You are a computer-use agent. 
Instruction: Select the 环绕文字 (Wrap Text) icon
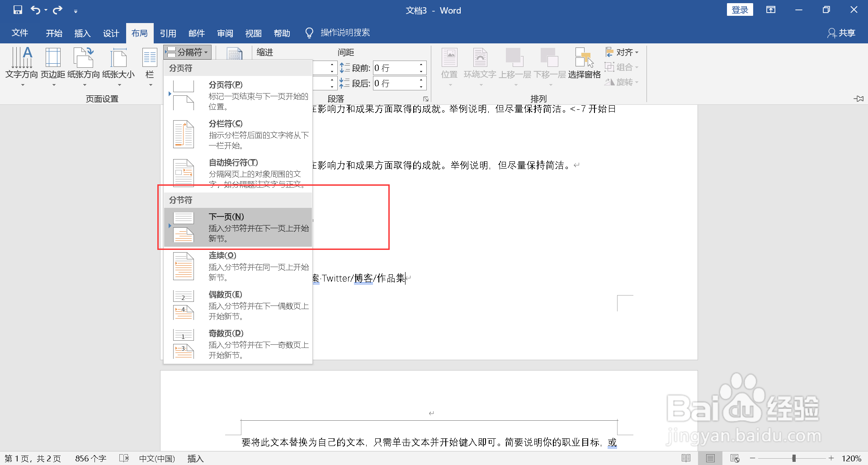click(x=480, y=66)
